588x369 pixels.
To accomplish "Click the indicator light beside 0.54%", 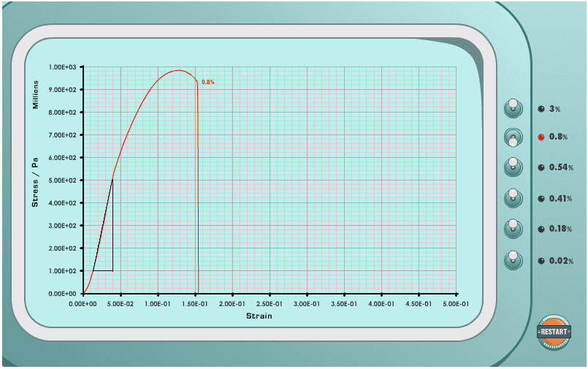I will pos(541,167).
